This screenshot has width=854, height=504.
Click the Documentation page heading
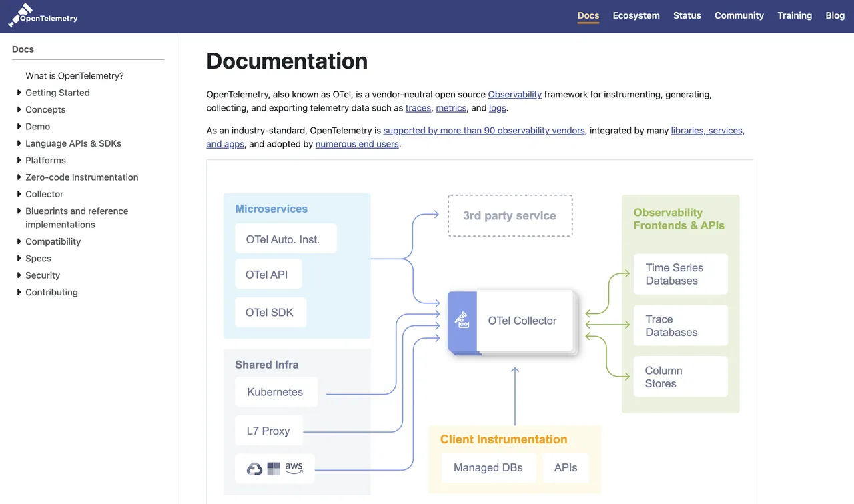click(x=287, y=61)
